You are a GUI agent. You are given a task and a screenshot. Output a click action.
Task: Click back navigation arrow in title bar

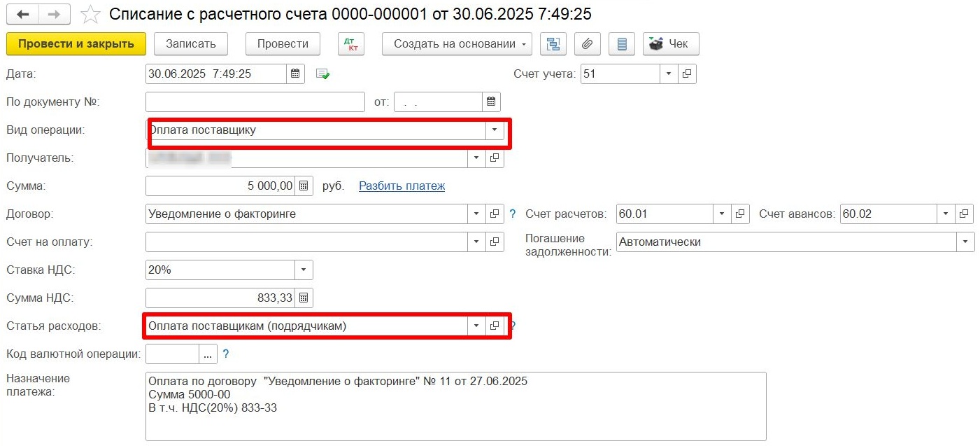pyautogui.click(x=22, y=13)
